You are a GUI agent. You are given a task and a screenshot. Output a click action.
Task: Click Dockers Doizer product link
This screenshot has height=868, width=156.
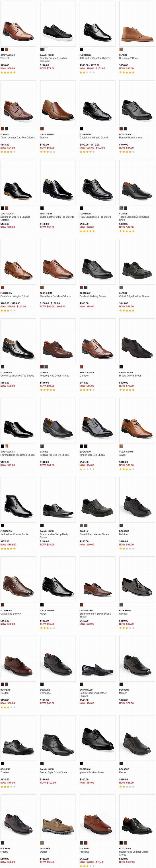pos(43,852)
